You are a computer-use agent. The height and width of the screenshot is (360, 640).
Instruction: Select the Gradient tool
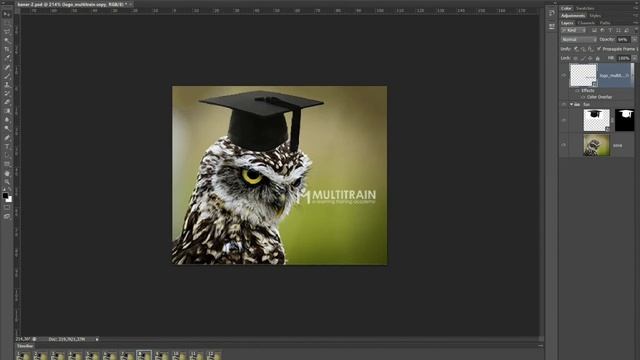[7, 111]
